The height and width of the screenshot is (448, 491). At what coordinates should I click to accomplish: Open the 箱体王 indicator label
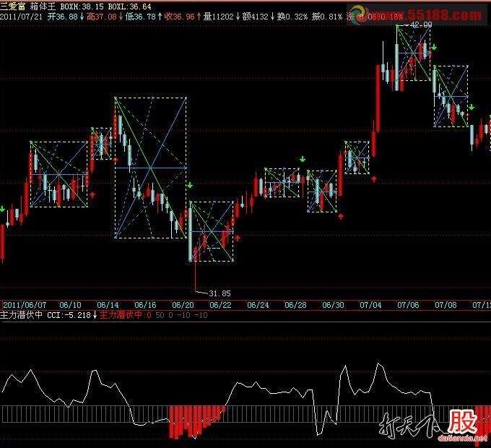coord(43,7)
